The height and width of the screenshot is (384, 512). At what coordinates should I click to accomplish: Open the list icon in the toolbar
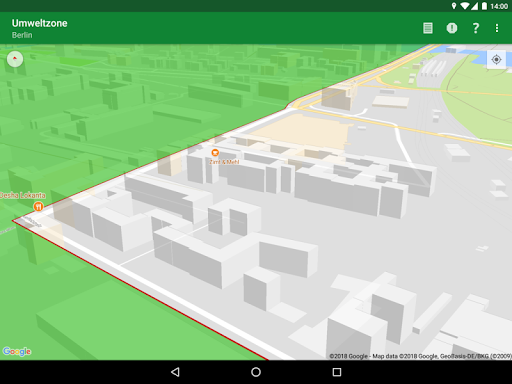pos(428,28)
